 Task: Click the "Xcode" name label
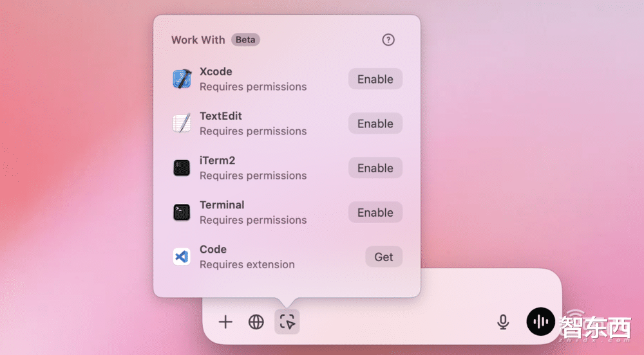tap(216, 71)
